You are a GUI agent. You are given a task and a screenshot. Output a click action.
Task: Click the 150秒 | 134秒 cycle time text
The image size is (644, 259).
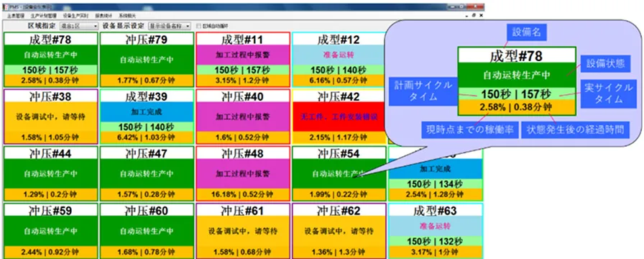point(436,183)
